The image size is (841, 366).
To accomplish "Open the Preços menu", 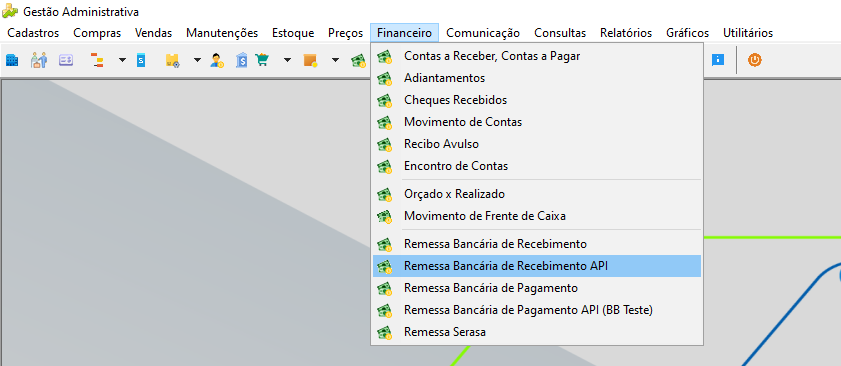I will pos(345,33).
